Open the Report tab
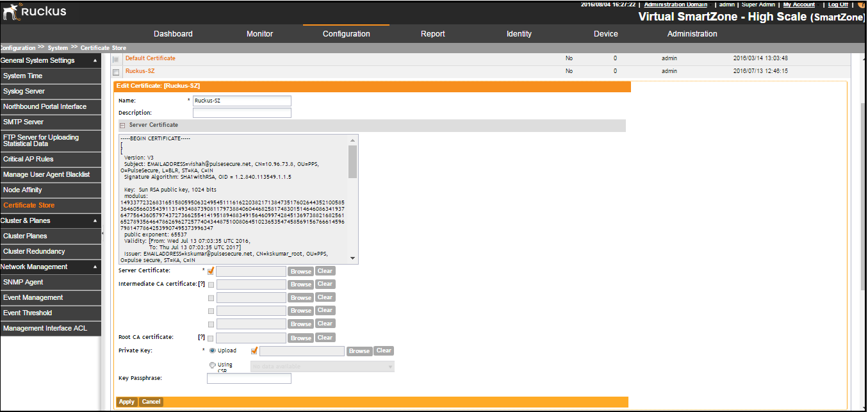The width and height of the screenshot is (868, 412). 433,34
